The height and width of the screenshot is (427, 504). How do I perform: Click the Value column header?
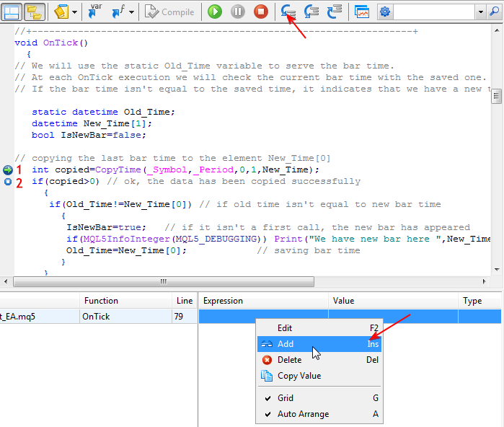394,301
